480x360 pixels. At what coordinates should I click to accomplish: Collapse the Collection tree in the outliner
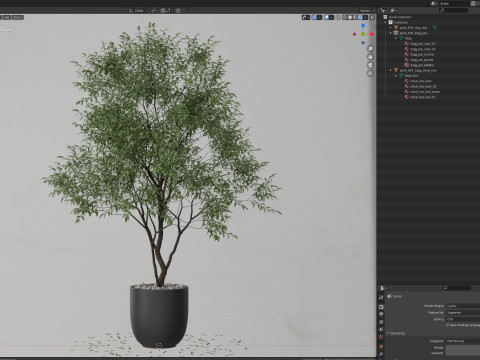[386, 22]
